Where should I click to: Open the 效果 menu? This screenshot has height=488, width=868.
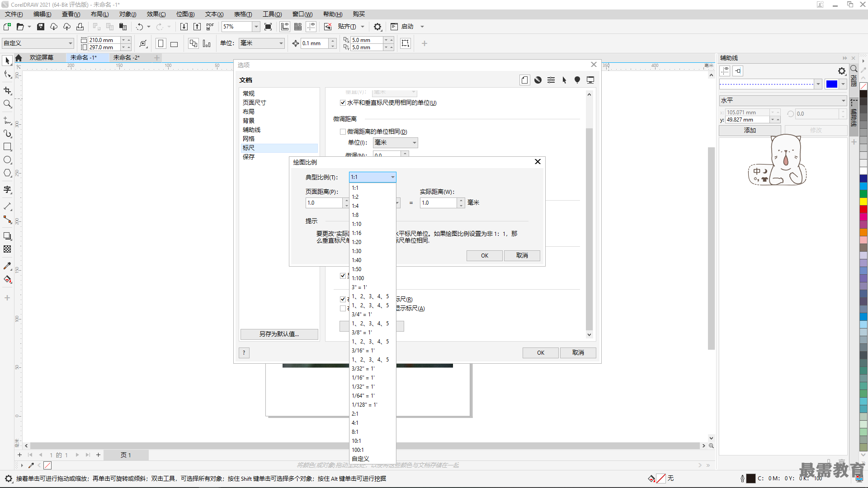(x=156, y=14)
